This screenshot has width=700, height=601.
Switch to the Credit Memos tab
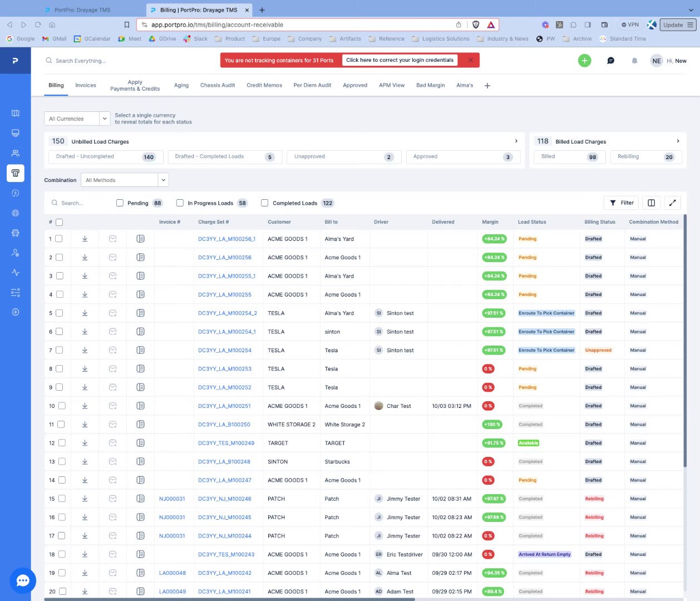[x=264, y=85]
